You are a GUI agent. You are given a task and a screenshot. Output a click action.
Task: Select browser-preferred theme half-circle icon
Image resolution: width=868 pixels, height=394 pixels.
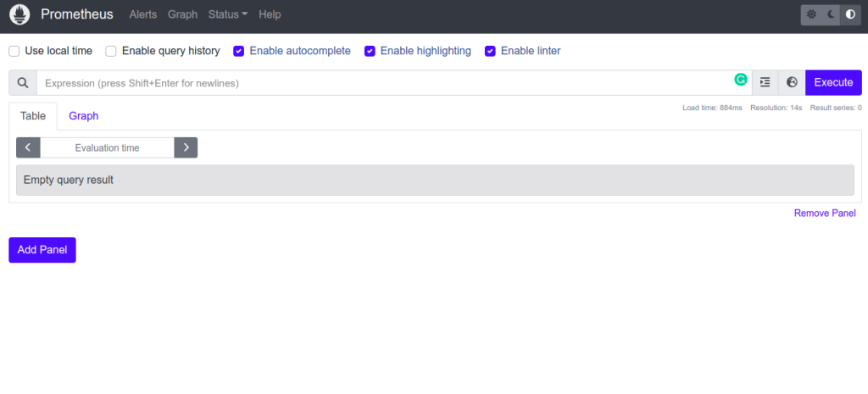point(850,14)
